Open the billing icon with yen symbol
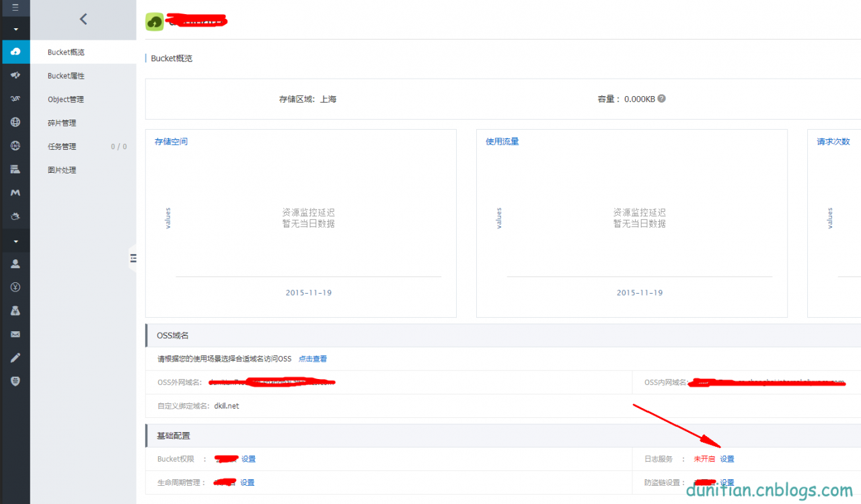 15,287
